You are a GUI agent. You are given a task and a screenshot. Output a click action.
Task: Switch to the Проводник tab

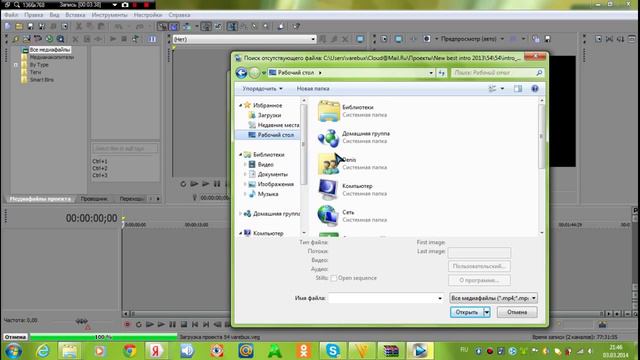pos(94,199)
